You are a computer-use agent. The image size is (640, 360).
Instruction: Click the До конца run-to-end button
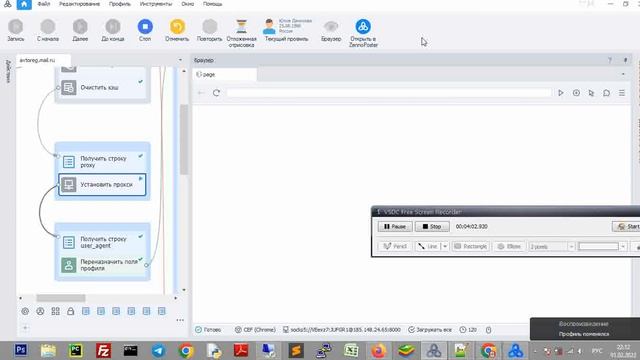[113, 30]
